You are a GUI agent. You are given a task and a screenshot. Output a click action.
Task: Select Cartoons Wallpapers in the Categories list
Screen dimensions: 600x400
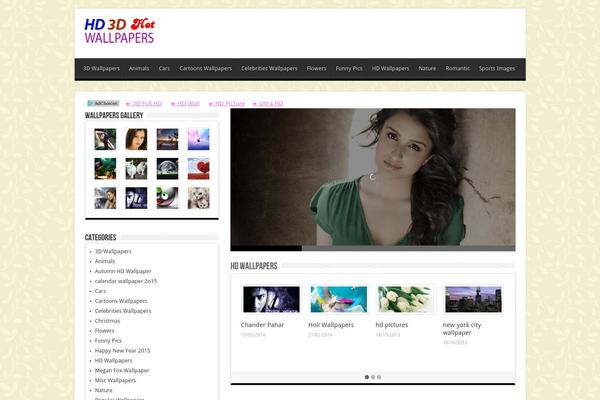[121, 301]
